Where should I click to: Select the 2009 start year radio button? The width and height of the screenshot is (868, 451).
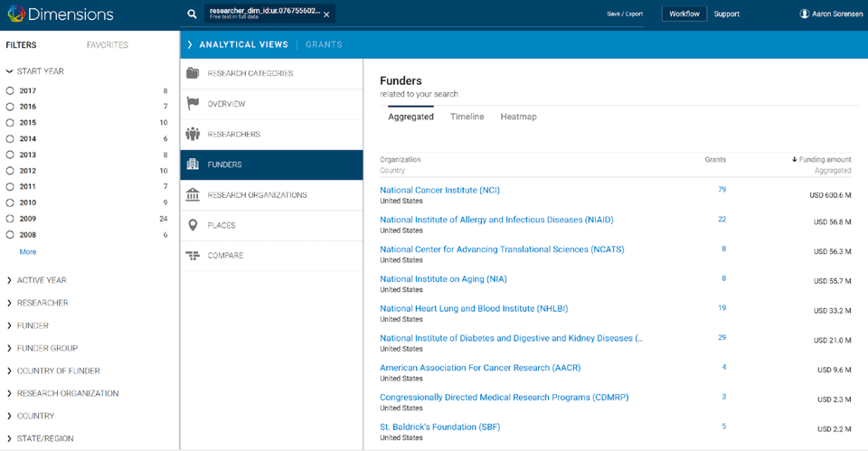pos(11,219)
